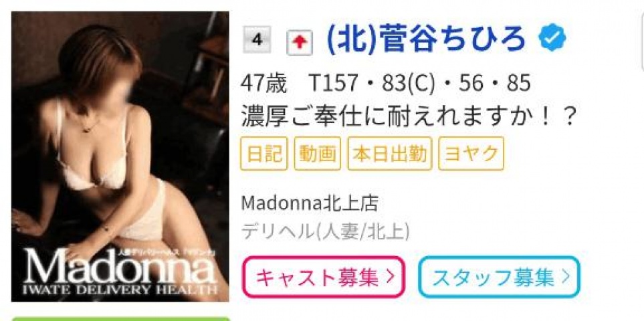Click the 本日出勤 tag
Image resolution: width=644 pixels, height=321 pixels.
(x=390, y=154)
